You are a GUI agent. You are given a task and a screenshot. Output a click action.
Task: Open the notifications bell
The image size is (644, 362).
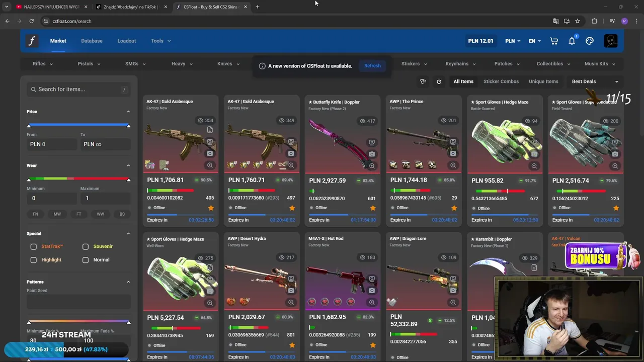(572, 41)
